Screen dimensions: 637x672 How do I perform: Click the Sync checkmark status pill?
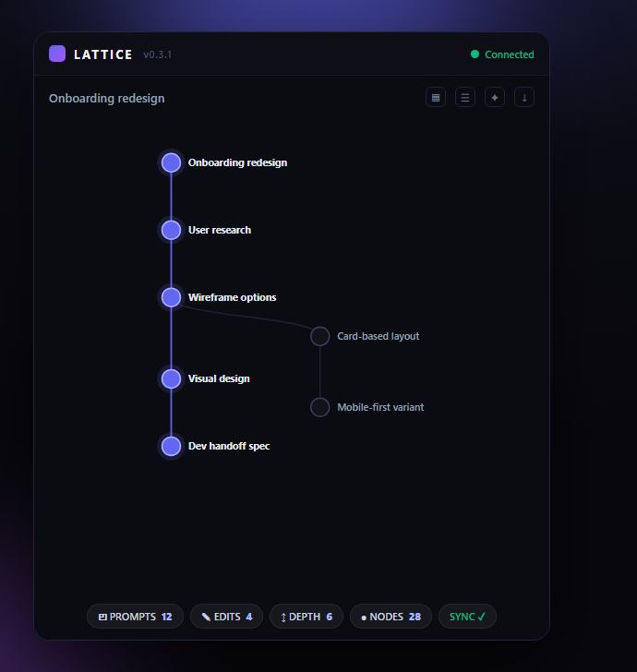[x=467, y=617]
